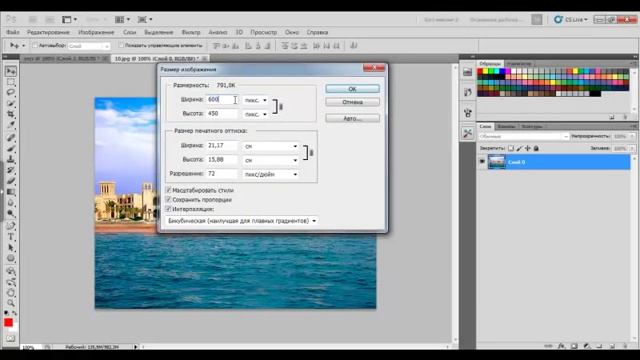Open the Изображение menu

(x=96, y=32)
